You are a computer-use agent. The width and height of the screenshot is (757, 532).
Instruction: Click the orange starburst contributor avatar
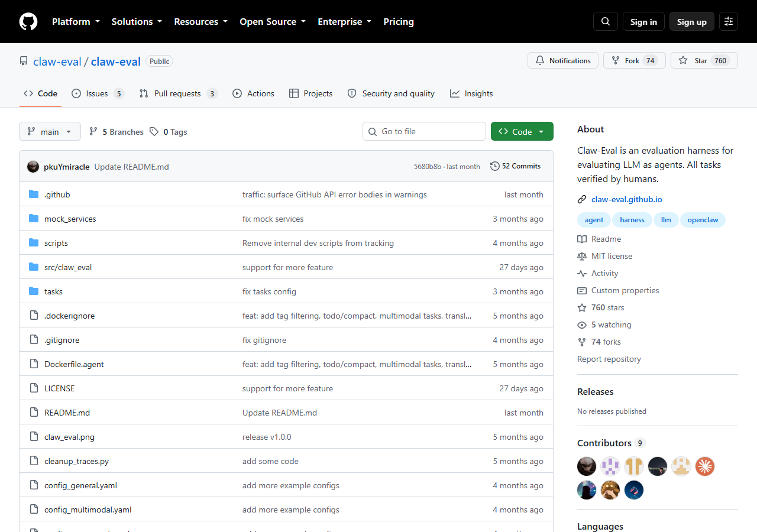pyautogui.click(x=705, y=466)
